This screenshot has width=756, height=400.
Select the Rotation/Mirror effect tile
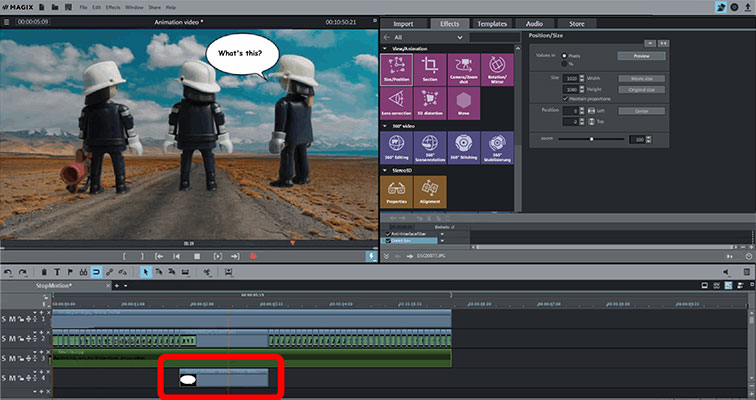tap(497, 69)
